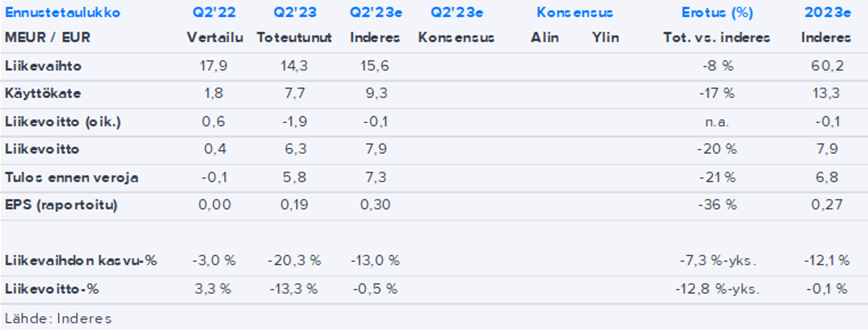The image size is (868, 330).
Task: Select the EPS (raportoitu) row label
Action: (x=61, y=205)
